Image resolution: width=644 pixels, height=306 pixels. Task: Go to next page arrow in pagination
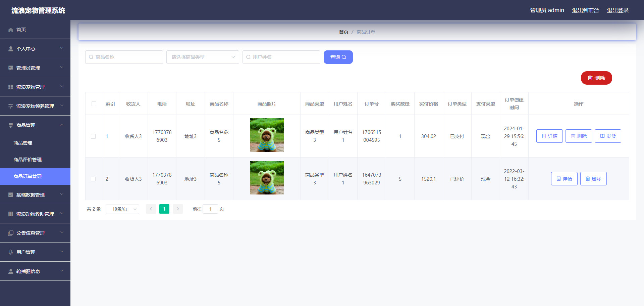point(178,209)
